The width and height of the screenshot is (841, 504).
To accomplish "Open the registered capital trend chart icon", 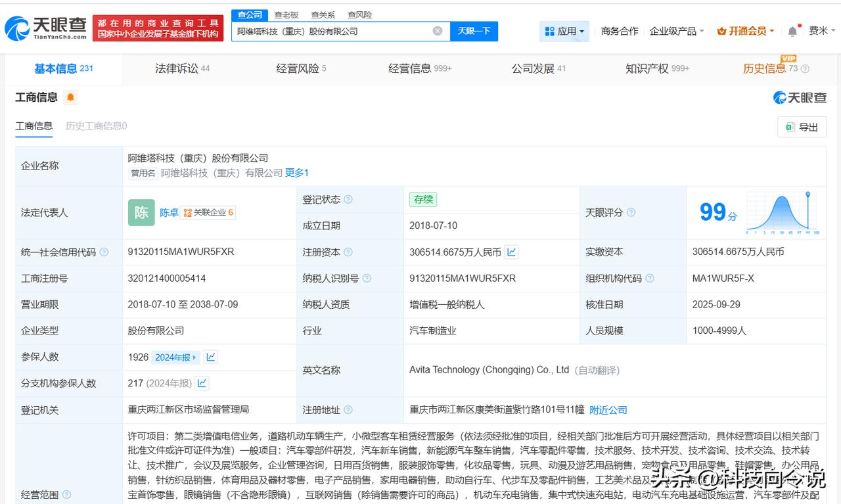I will coord(511,252).
